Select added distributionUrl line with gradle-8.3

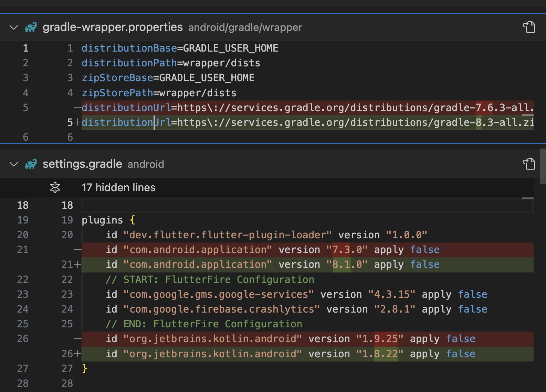click(307, 122)
